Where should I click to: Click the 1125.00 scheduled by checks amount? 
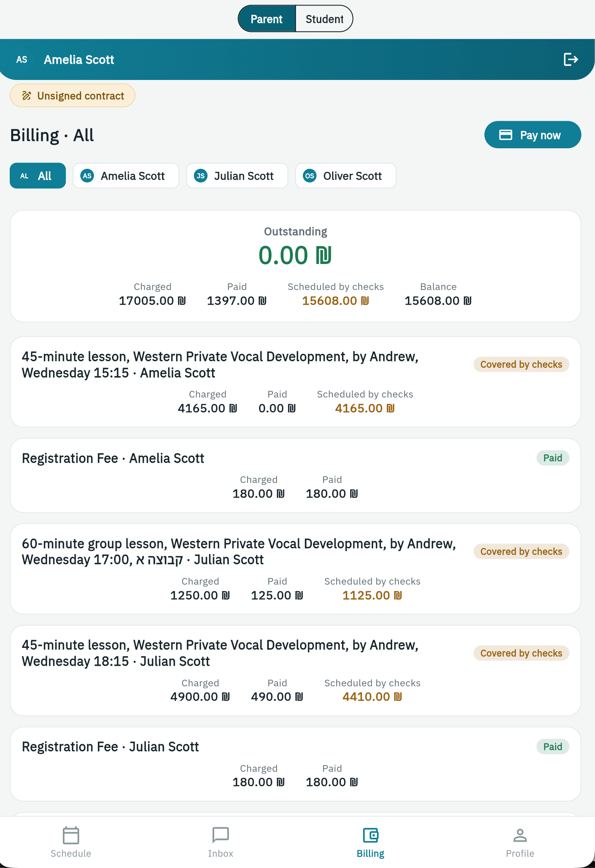click(372, 595)
